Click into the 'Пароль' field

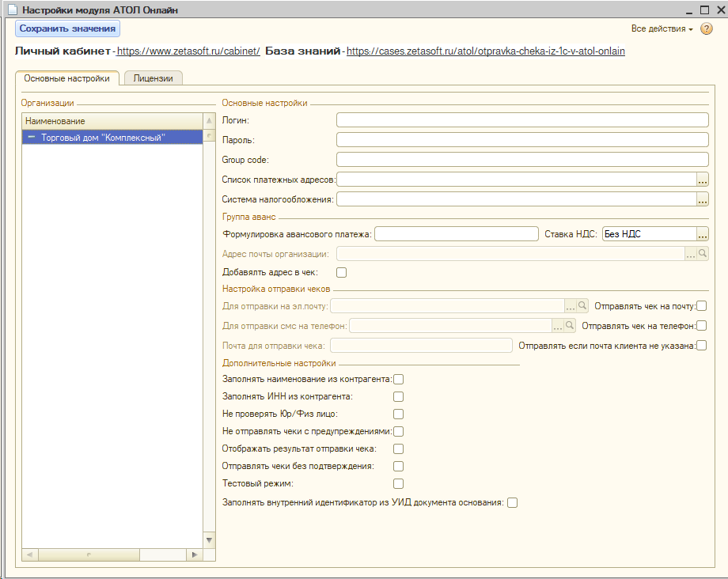click(522, 140)
